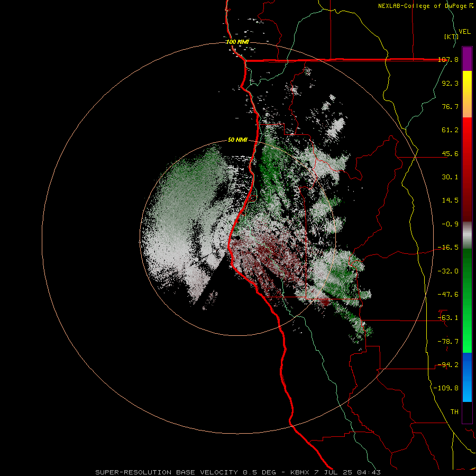Click the -47.6 value on velocity scale

(x=448, y=295)
